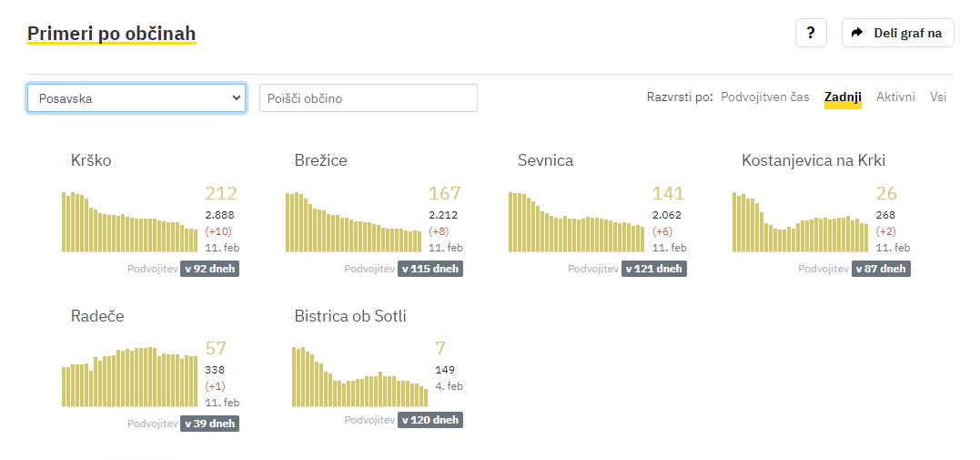Sort by Podvojitven čas
The width and height of the screenshot is (980, 460).
[x=764, y=97]
